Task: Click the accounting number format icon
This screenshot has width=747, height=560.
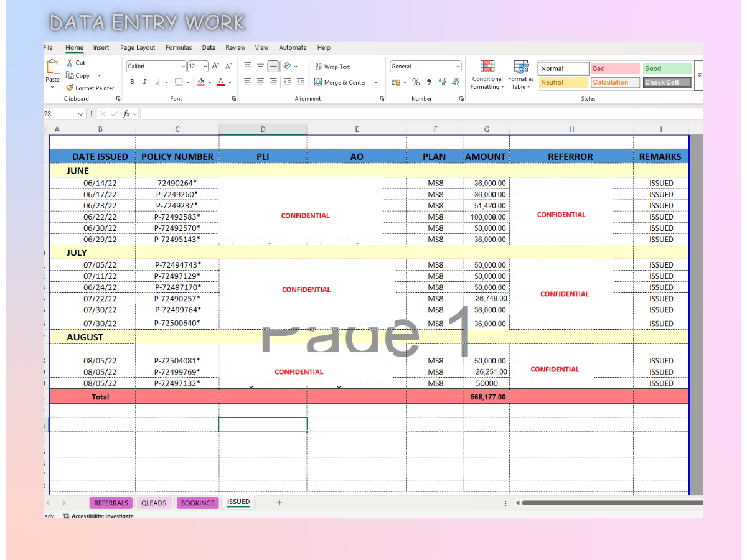Action: coord(396,82)
